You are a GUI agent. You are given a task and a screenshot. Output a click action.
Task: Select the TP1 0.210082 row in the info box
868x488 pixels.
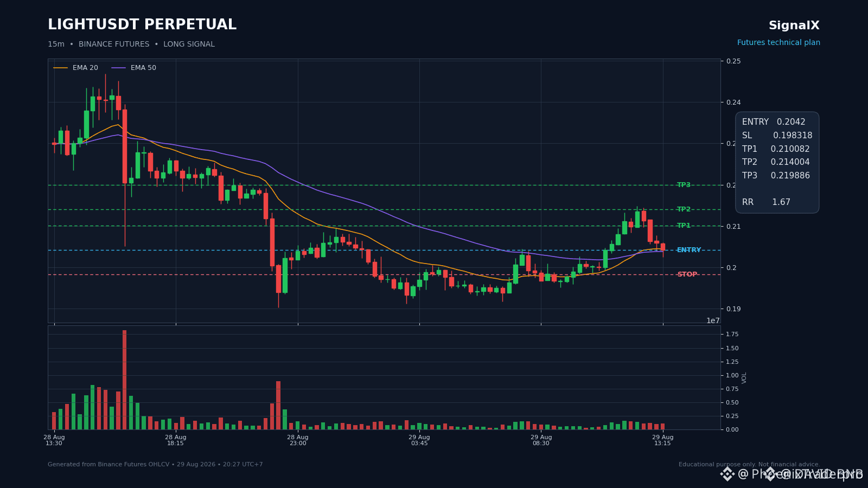click(776, 149)
